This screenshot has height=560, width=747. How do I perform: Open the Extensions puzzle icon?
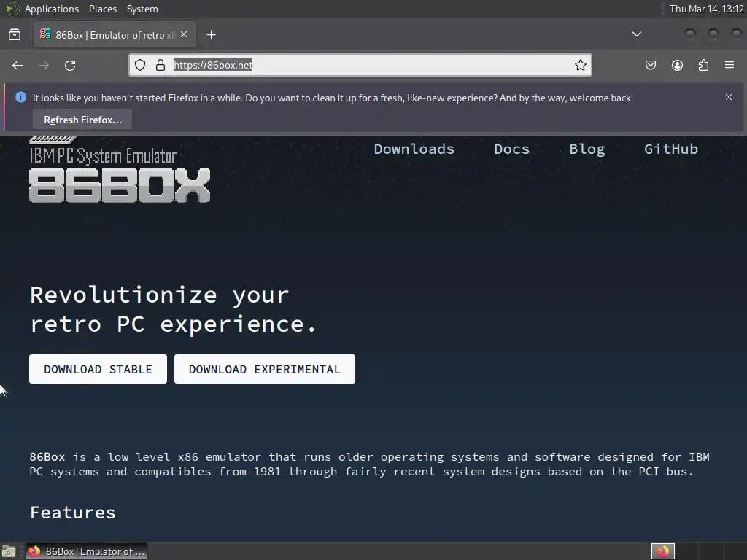pyautogui.click(x=703, y=65)
